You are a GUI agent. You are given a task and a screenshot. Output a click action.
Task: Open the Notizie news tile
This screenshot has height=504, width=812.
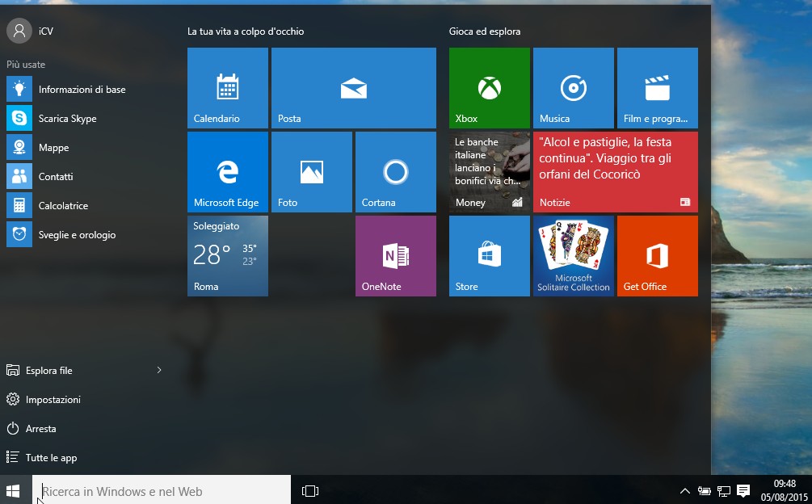pos(615,172)
